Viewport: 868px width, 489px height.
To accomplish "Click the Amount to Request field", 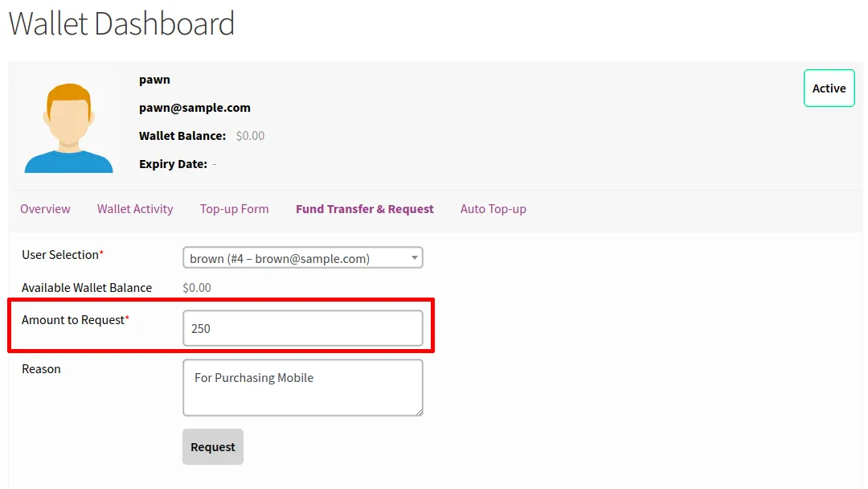I will pos(303,328).
